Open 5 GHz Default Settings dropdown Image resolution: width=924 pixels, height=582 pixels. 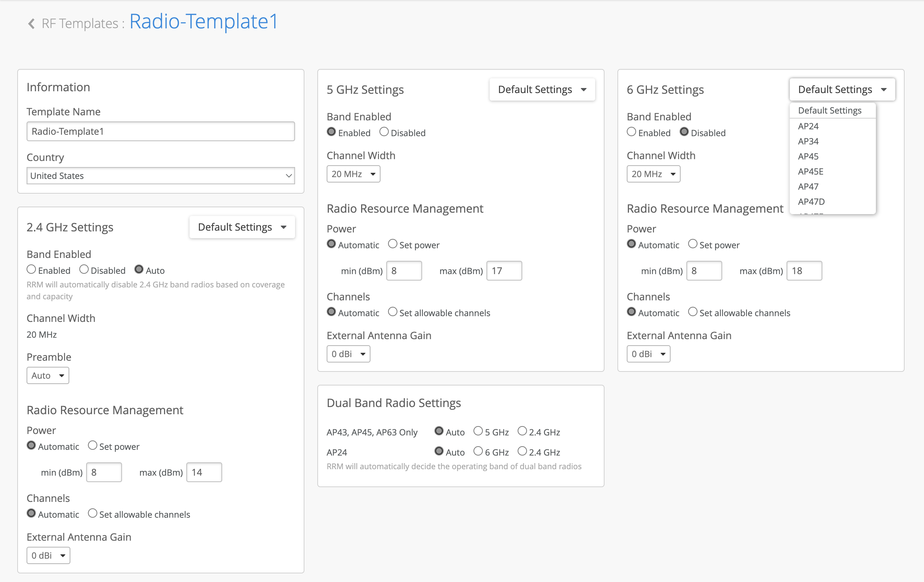pos(542,90)
